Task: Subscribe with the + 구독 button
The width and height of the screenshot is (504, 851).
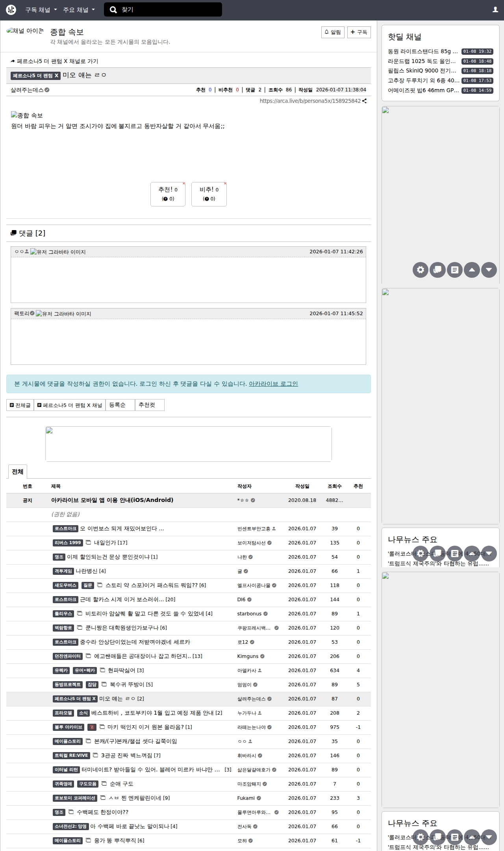Action: 359,32
